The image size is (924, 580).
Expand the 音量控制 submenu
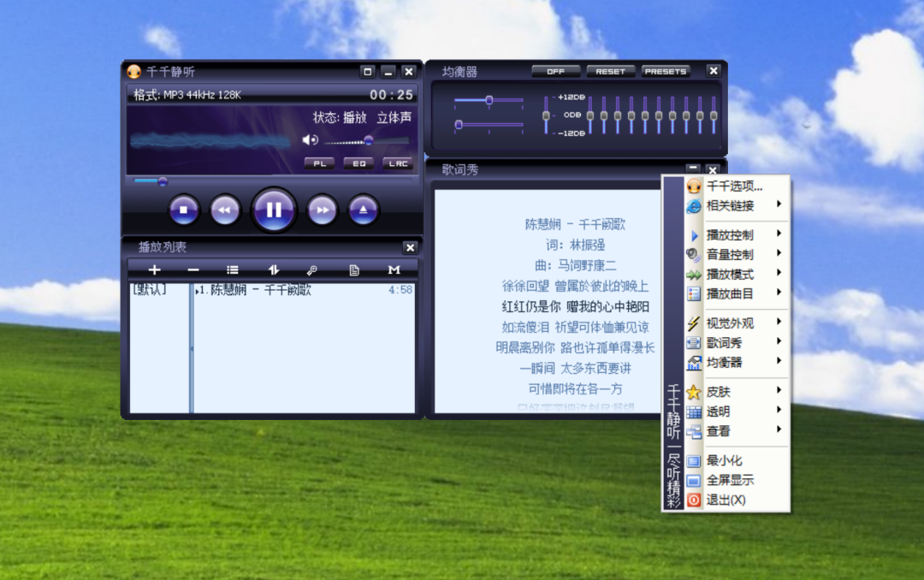click(729, 256)
